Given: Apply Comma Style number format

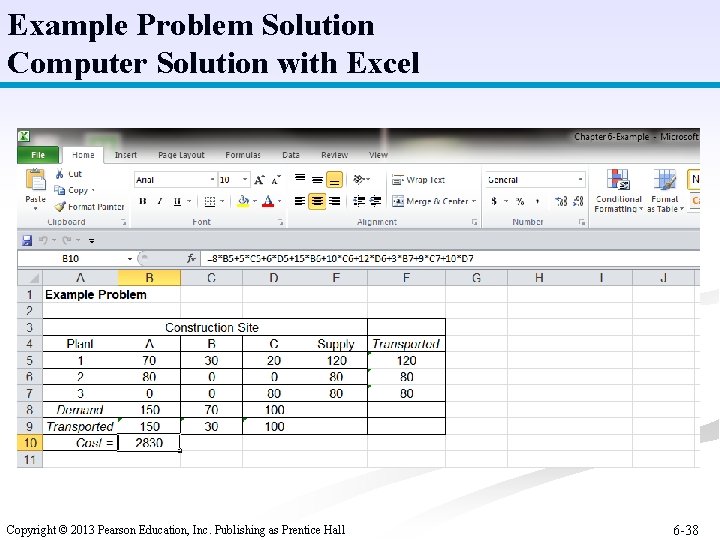Looking at the screenshot, I should (x=537, y=201).
